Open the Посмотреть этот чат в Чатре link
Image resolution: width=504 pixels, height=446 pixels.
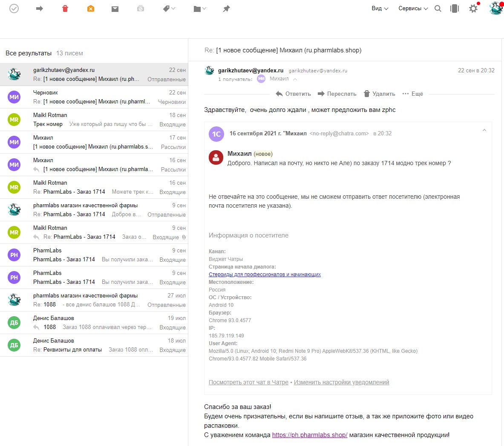(x=248, y=382)
